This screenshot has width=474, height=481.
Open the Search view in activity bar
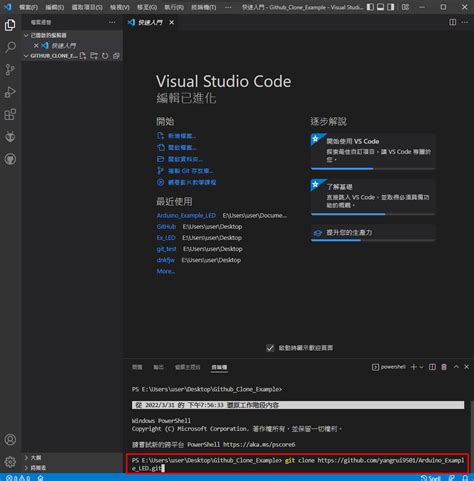point(10,47)
